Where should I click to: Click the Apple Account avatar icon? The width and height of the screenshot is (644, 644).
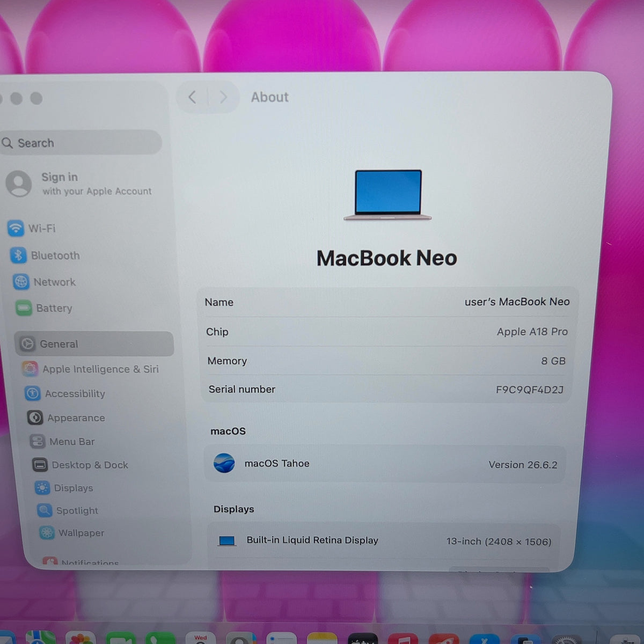click(x=19, y=184)
